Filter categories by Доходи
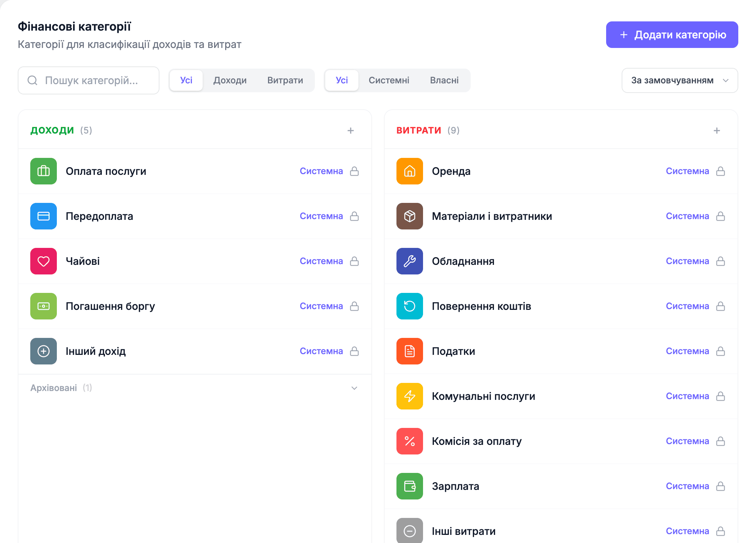This screenshot has width=756, height=543. coord(230,80)
